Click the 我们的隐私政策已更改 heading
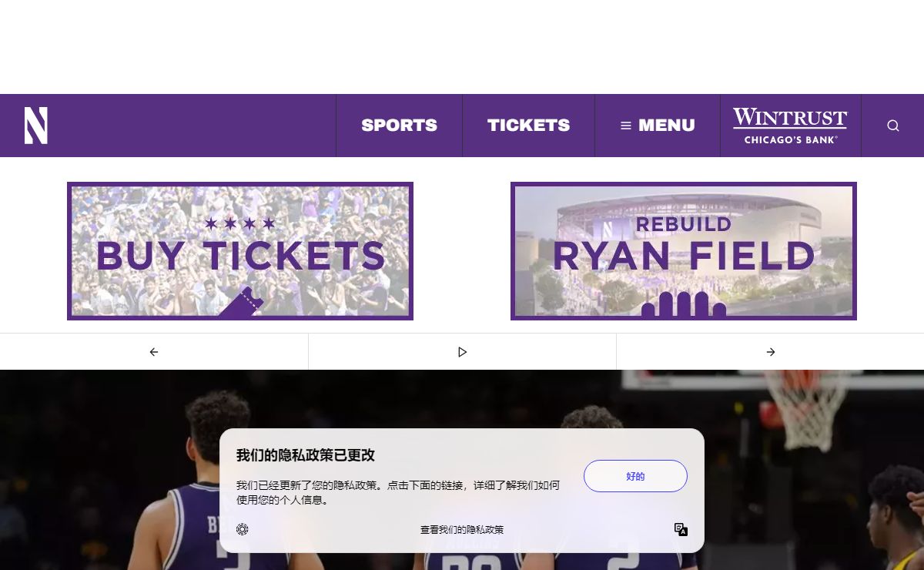Viewport: 924px width, 570px height. 306,455
